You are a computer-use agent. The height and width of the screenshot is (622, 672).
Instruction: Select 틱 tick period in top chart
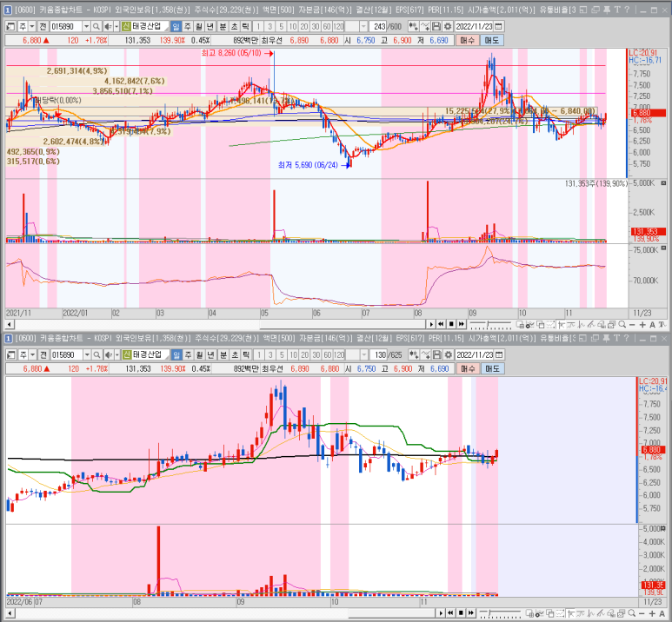click(245, 27)
